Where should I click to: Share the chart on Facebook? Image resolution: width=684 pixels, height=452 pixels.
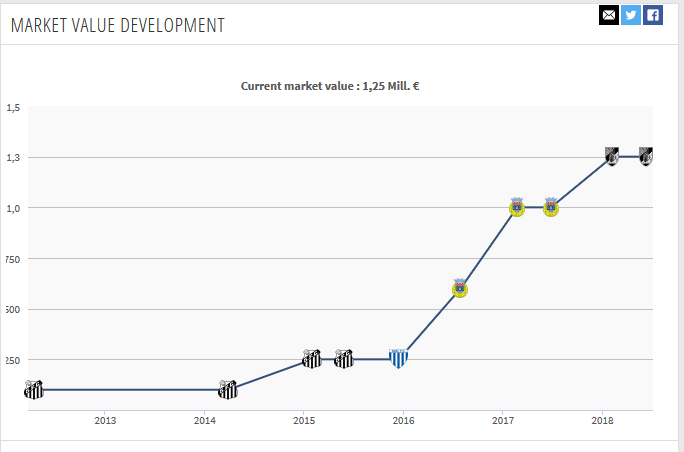653,14
